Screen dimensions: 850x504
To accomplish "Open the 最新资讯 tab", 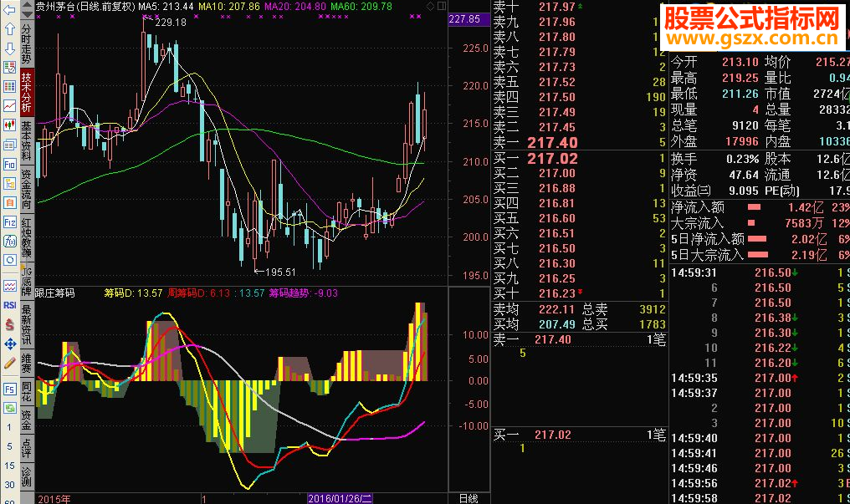I will click(x=27, y=325).
